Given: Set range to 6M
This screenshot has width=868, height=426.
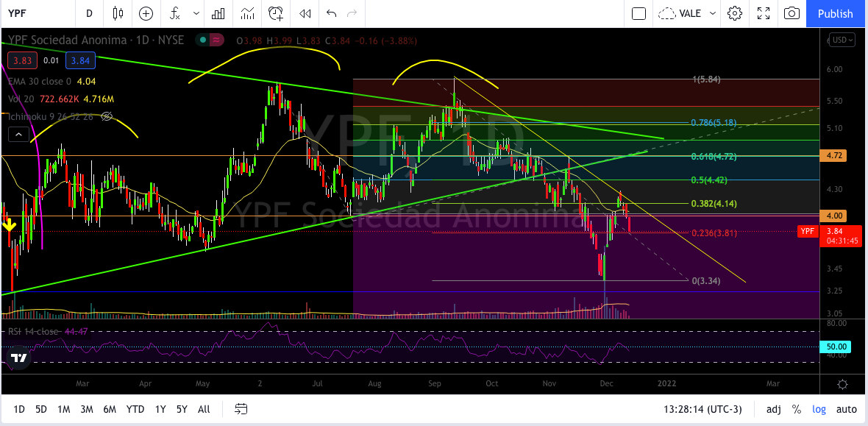Looking at the screenshot, I should tap(110, 409).
